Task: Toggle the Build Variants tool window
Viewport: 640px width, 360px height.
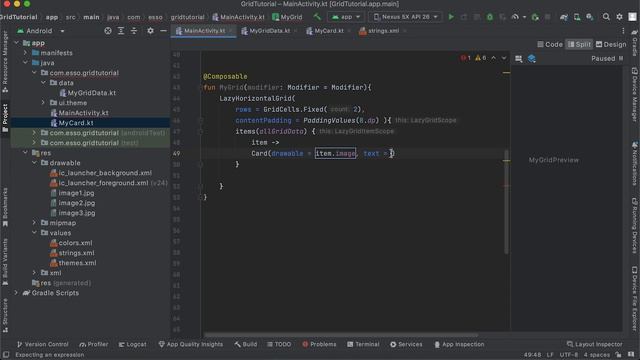Action: [x=5, y=261]
